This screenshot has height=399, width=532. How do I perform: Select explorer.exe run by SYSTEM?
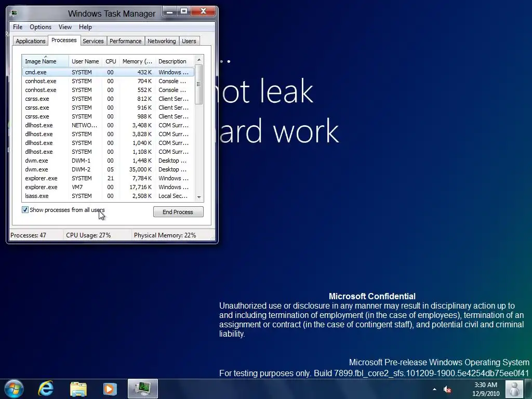[x=108, y=178]
